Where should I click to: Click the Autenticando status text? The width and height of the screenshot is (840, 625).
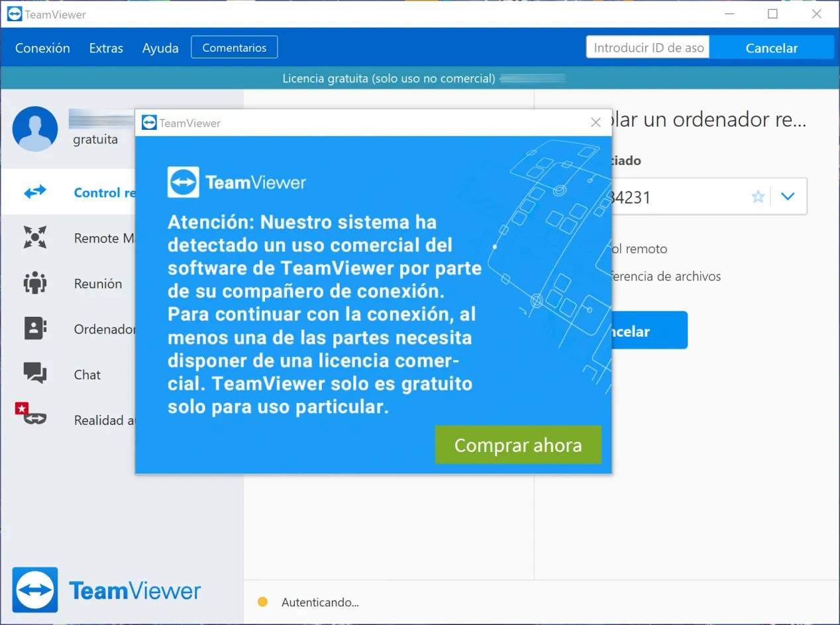coord(320,602)
